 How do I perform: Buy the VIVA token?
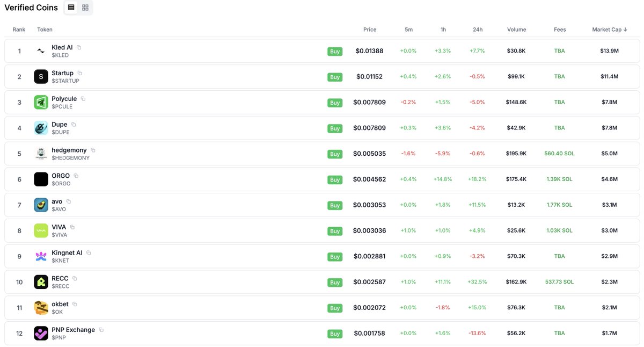pos(335,231)
